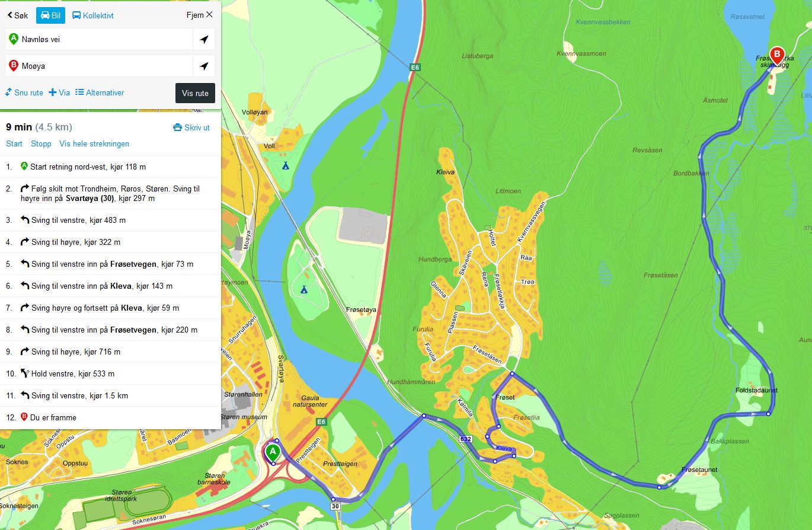This screenshot has height=530, width=812.
Task: Switch to Kollektivt transit mode
Action: [93, 15]
